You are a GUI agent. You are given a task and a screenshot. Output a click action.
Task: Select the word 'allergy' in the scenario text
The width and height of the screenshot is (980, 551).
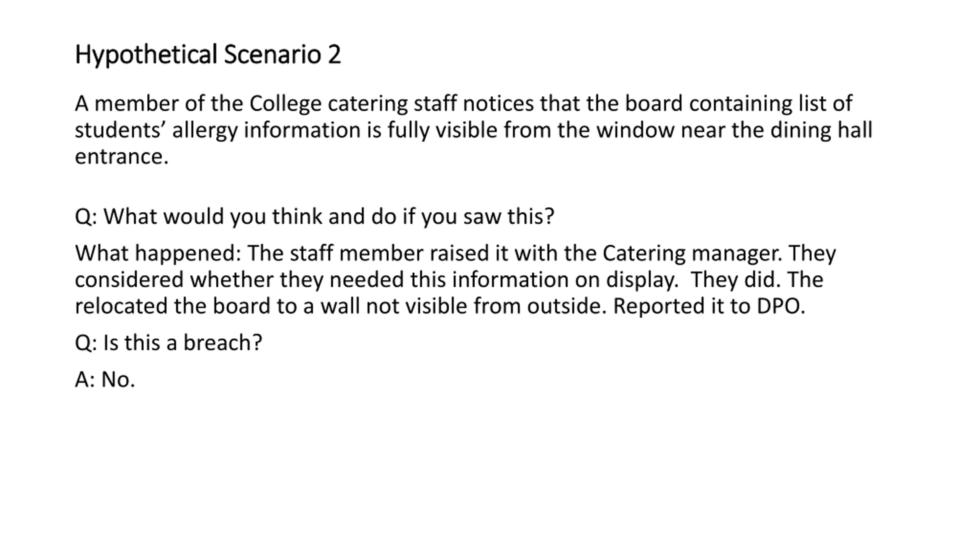tap(205, 130)
